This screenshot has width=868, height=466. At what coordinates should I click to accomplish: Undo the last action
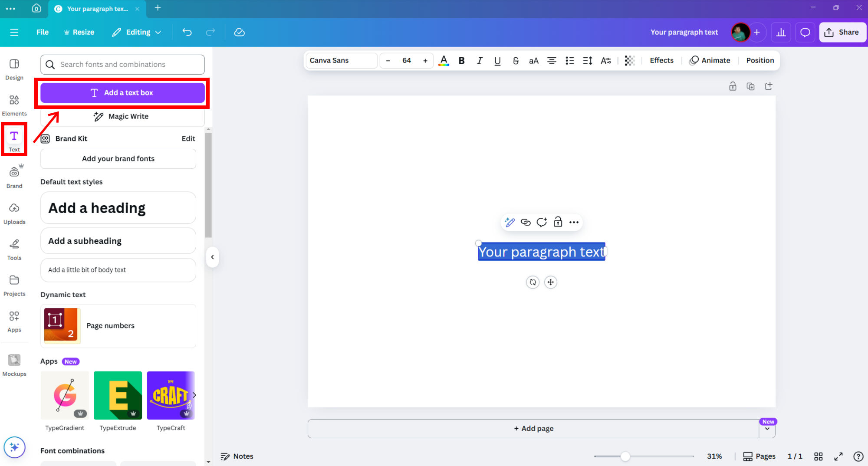point(187,32)
